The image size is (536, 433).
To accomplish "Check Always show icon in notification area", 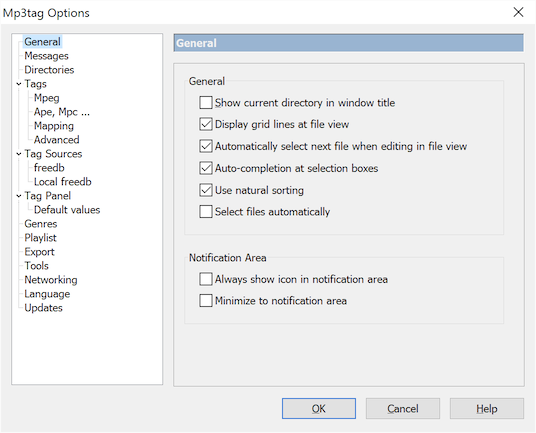I will click(206, 279).
